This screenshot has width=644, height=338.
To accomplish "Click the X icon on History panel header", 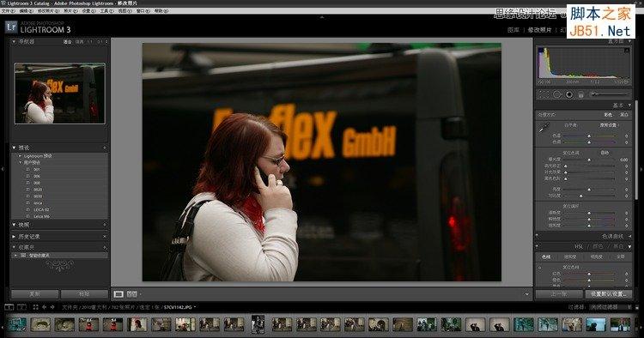I will (104, 237).
